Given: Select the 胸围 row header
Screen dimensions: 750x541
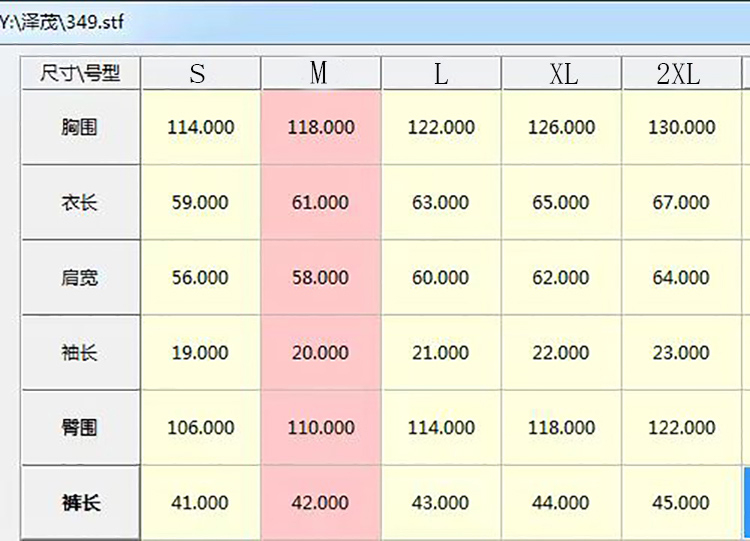Looking at the screenshot, I should [x=80, y=127].
